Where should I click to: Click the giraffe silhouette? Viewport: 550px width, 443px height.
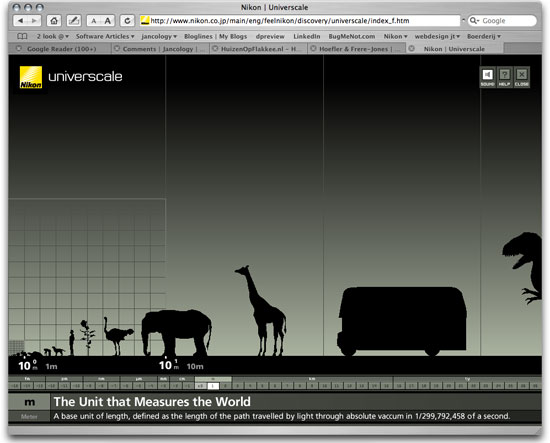[x=261, y=311]
